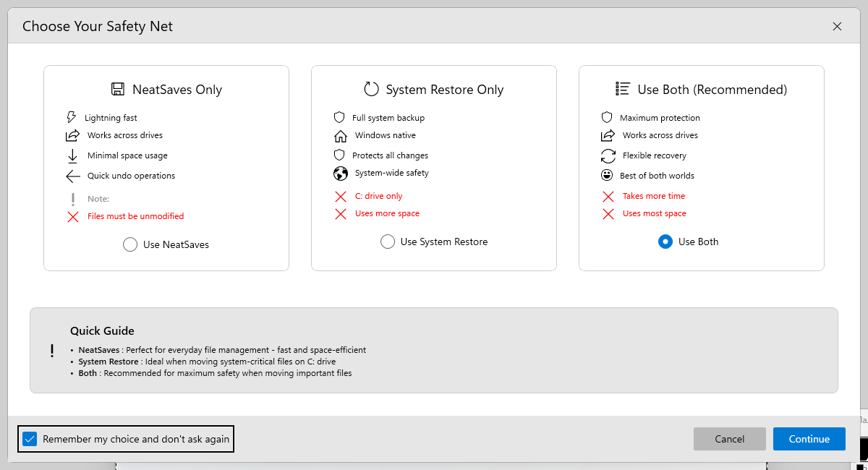
Task: Uncheck Remember my choice and don't ask again
Action: click(x=30, y=439)
